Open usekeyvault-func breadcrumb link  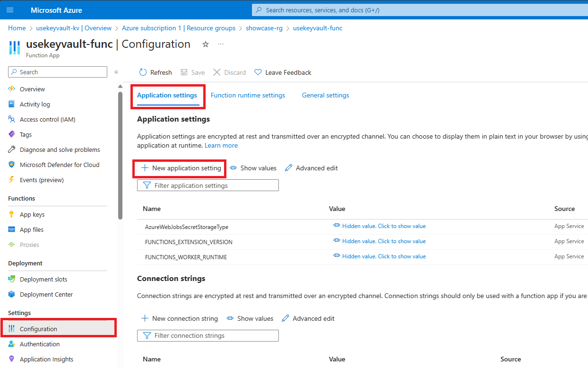tap(318, 28)
